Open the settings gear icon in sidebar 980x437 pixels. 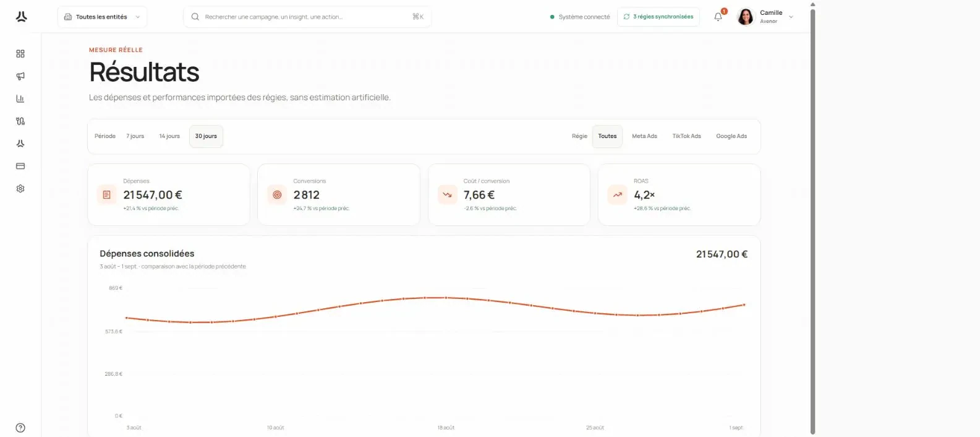[x=20, y=188]
